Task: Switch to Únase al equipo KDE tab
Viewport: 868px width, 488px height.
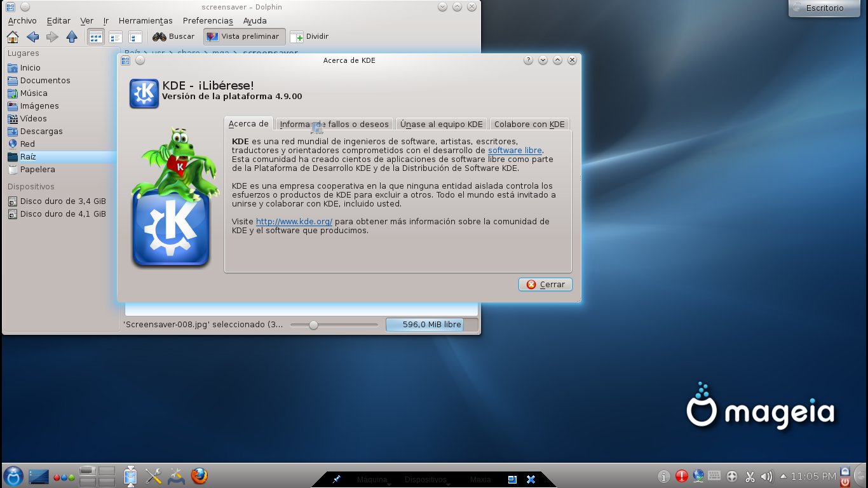Action: click(x=442, y=125)
